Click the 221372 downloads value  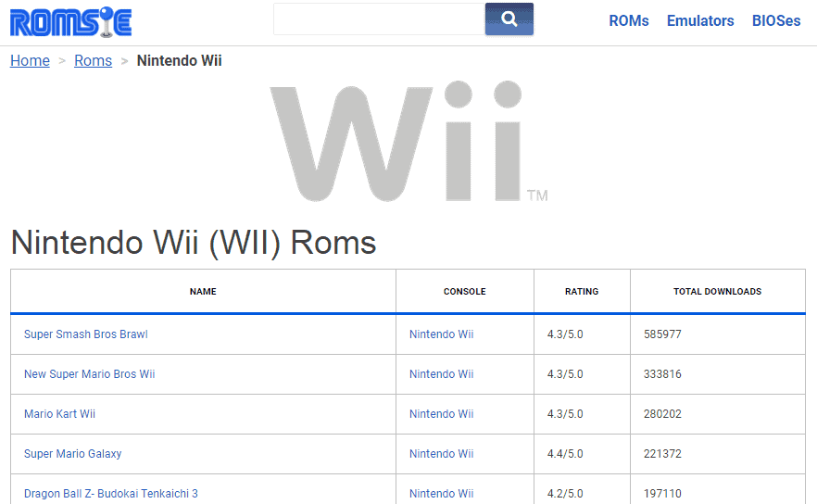pos(663,453)
